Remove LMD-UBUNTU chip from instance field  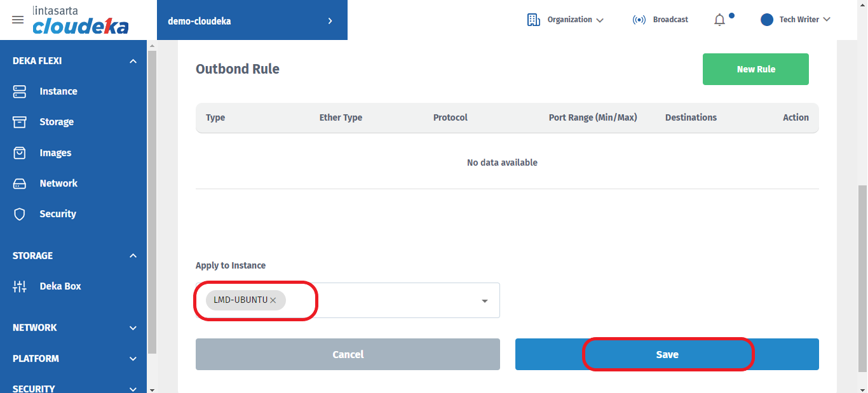point(273,300)
